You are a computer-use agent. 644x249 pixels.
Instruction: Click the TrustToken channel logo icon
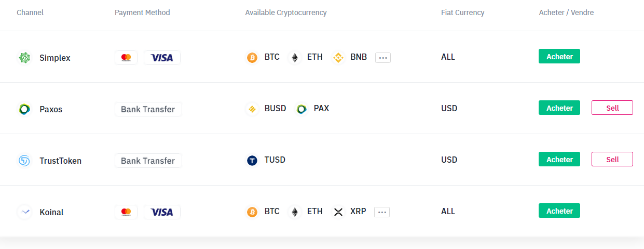click(x=24, y=161)
